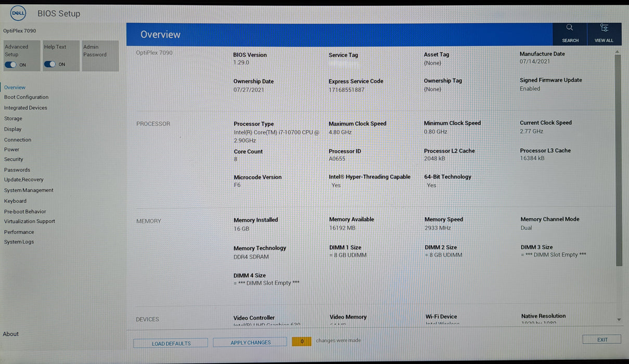Viewport: 629px width, 364px height.
Task: Click DIMM 3 Size slot empty text
Action: (x=554, y=254)
